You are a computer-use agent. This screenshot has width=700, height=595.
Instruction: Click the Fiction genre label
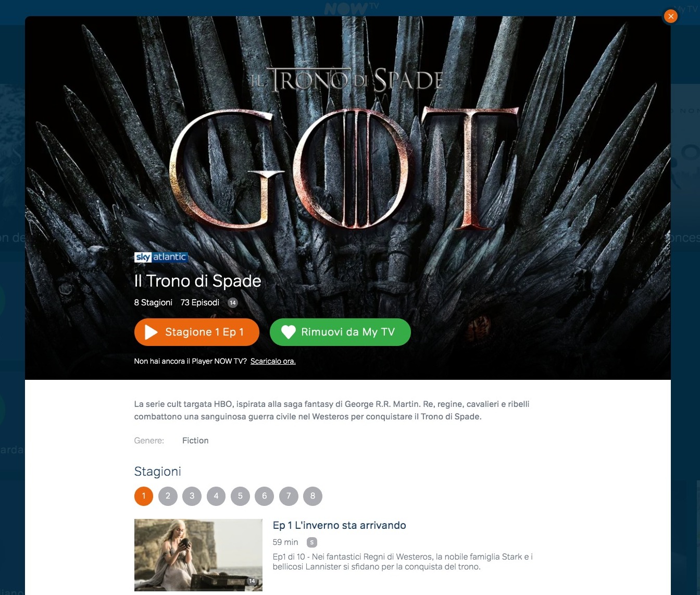[x=195, y=441]
